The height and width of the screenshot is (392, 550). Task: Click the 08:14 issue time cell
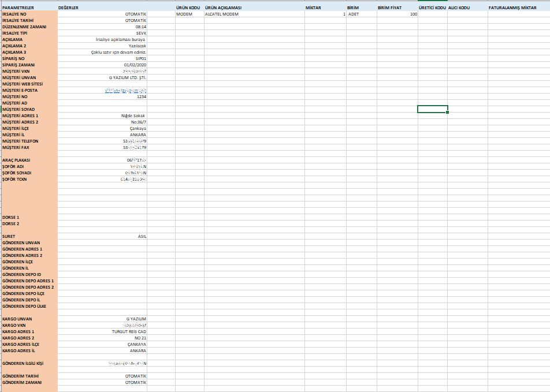102,27
